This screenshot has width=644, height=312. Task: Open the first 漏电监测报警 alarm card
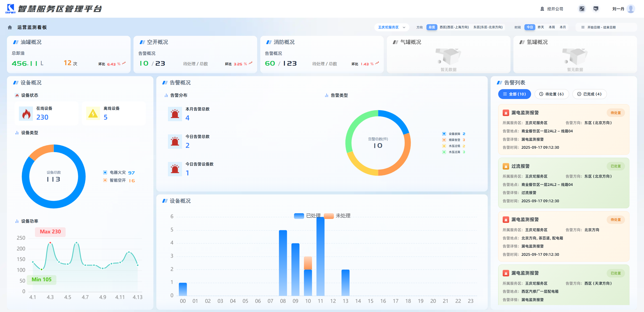tap(563, 129)
